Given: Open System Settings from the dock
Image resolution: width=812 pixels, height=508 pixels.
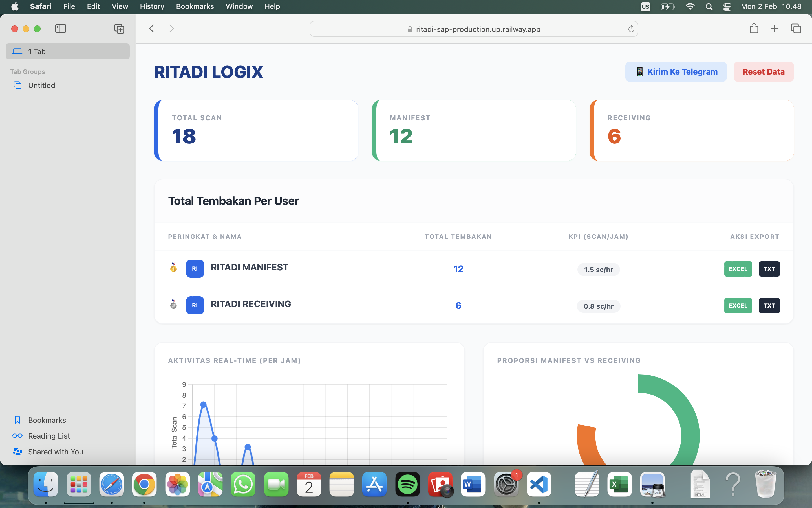Looking at the screenshot, I should coord(506,484).
